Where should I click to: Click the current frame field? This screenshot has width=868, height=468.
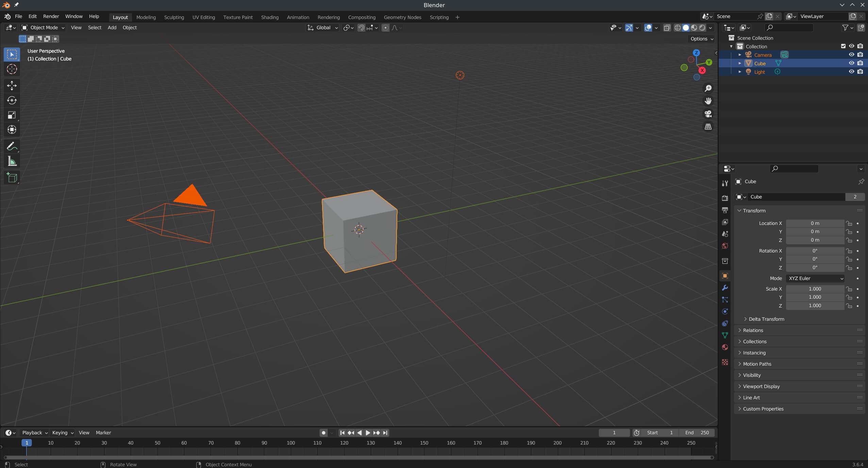(x=614, y=433)
